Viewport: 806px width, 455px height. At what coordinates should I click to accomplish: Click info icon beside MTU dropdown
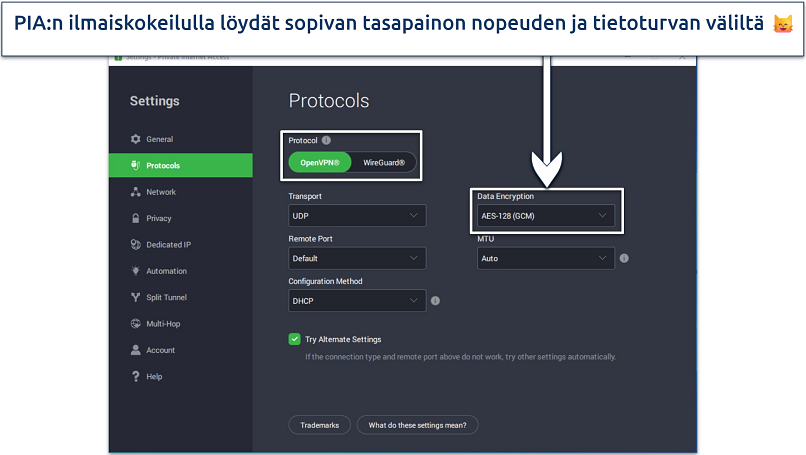[624, 258]
